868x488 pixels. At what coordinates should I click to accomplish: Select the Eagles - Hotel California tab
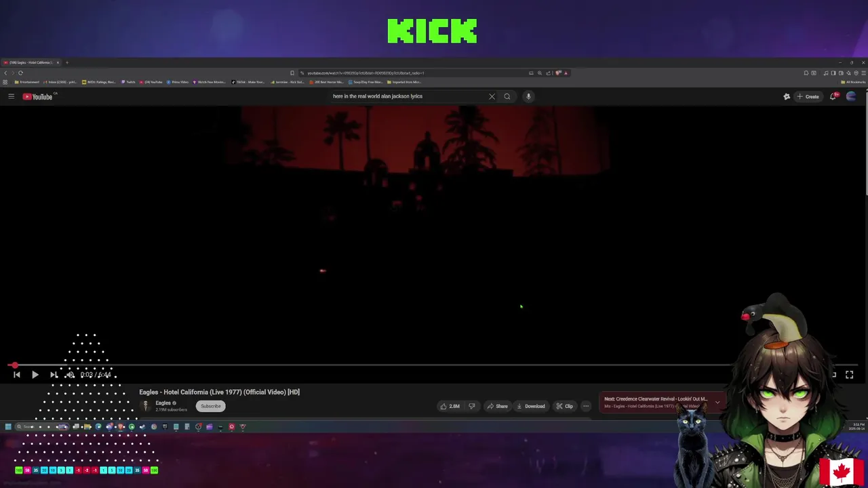tap(31, 62)
